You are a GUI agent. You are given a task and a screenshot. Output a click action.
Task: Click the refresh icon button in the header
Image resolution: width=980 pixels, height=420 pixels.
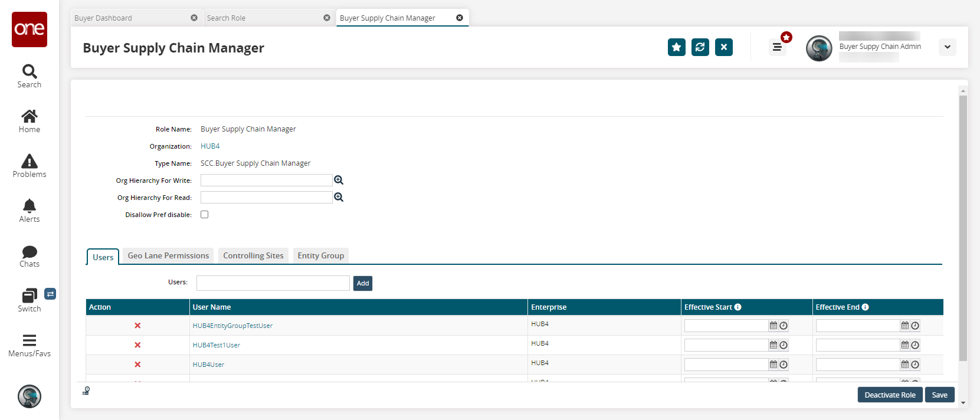coord(700,47)
